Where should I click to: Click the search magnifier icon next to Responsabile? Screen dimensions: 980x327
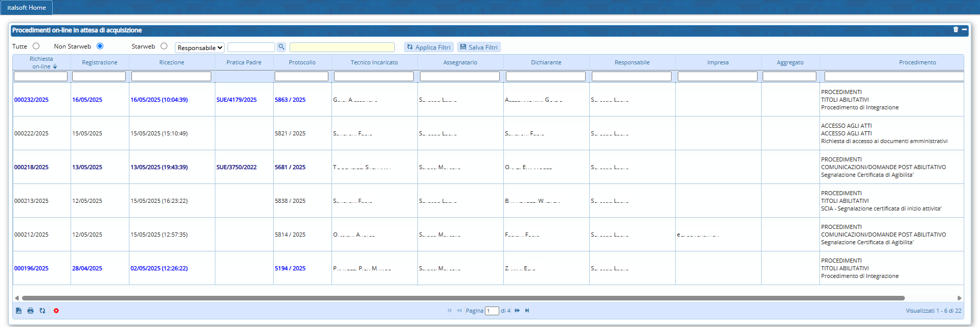(281, 47)
